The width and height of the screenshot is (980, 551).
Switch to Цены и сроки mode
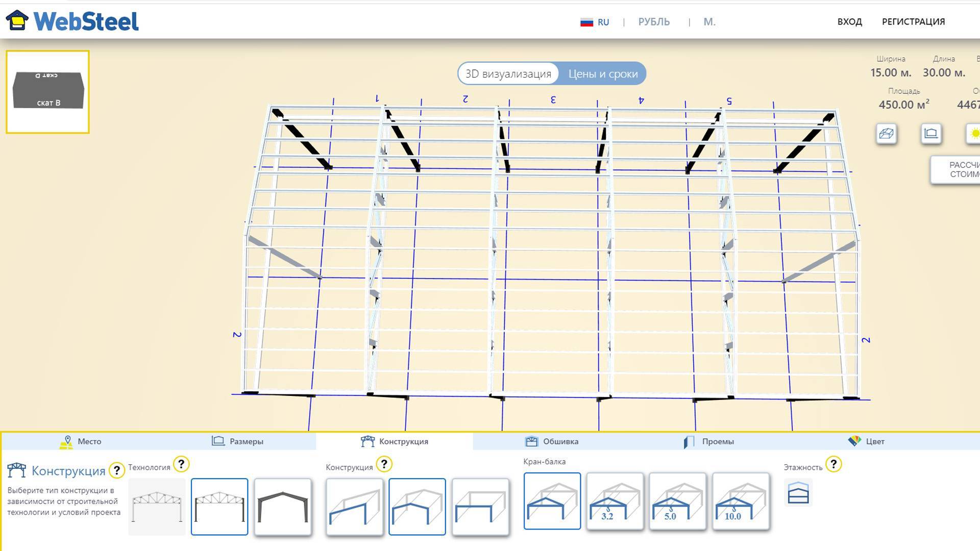point(603,73)
